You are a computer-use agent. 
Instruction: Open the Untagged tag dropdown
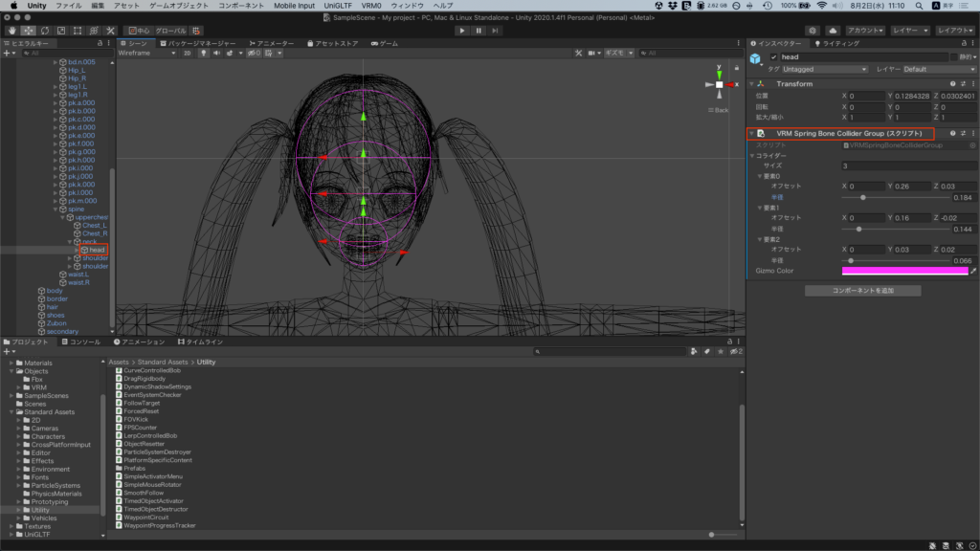(x=824, y=70)
